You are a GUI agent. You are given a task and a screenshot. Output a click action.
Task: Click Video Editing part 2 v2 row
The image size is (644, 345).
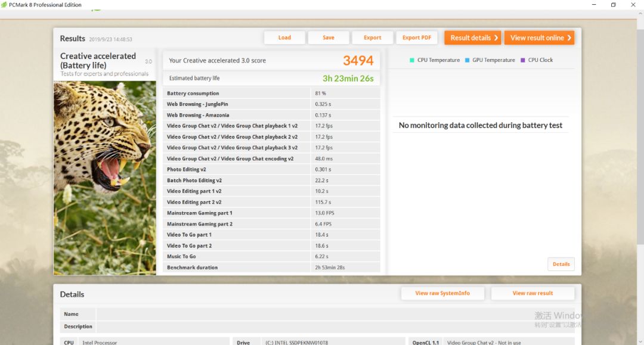coord(271,202)
